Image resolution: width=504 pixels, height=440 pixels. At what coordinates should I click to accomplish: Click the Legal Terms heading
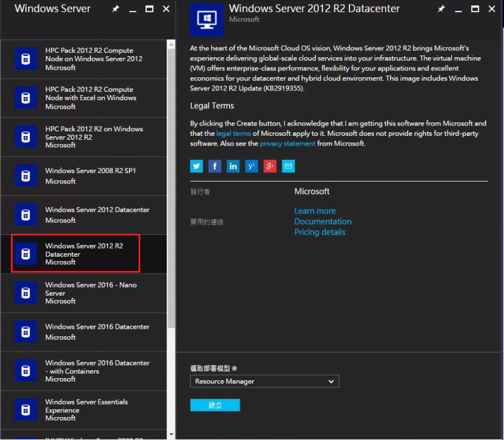click(212, 106)
